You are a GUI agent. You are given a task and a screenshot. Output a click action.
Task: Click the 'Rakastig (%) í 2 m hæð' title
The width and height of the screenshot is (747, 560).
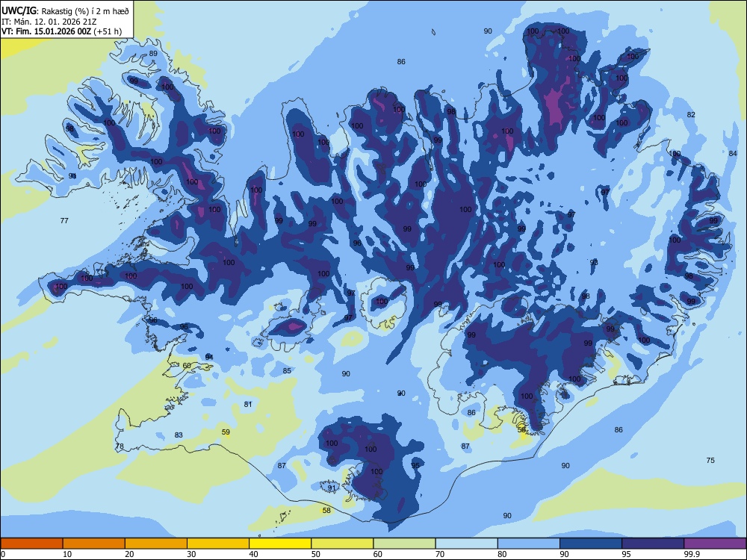(x=85, y=11)
